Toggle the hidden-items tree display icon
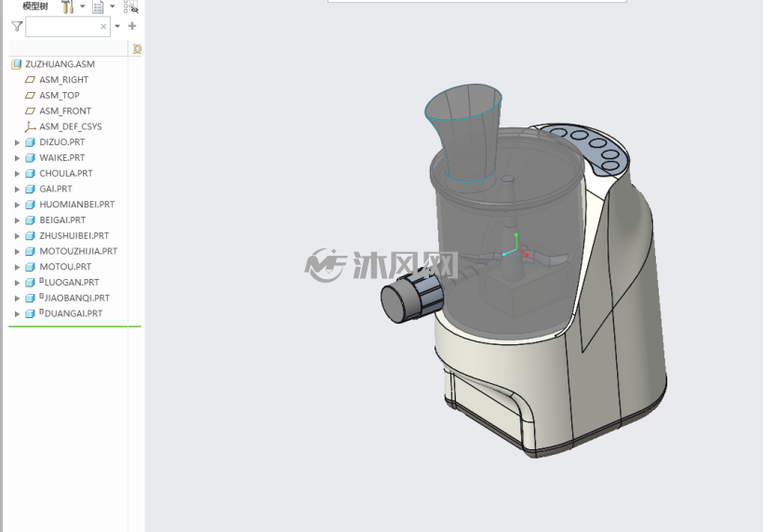This screenshot has width=763, height=532. click(x=131, y=7)
